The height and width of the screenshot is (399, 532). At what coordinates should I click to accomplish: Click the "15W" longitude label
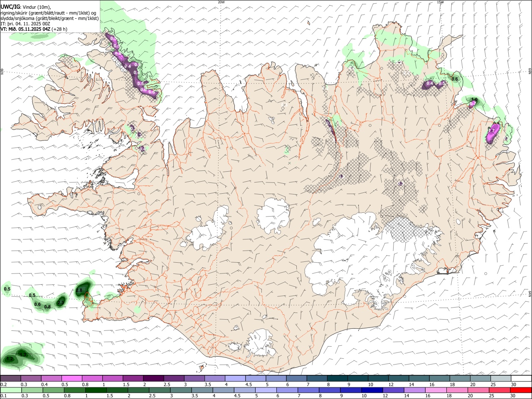440,2
